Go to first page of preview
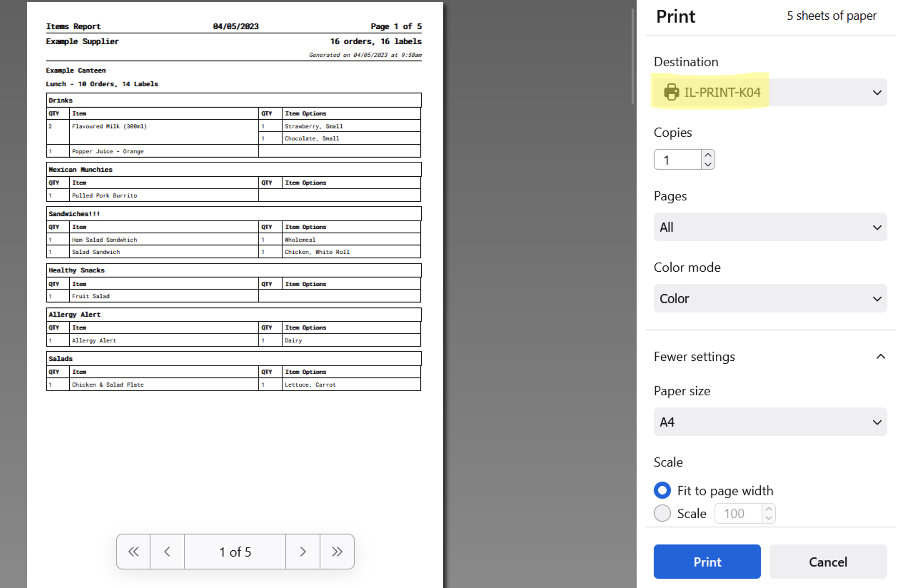 click(x=133, y=551)
